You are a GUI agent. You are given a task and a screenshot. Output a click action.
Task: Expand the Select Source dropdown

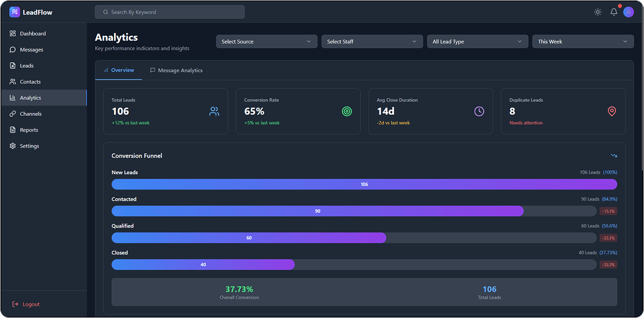click(x=266, y=42)
